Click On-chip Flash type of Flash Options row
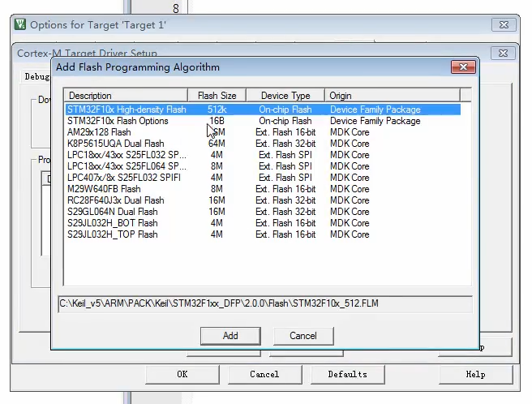 pos(285,121)
